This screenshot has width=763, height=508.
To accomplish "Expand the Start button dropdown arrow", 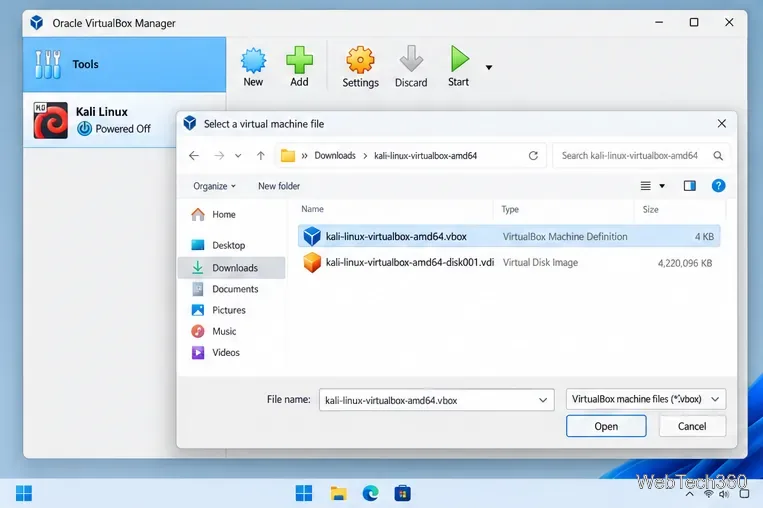I will pyautogui.click(x=489, y=68).
